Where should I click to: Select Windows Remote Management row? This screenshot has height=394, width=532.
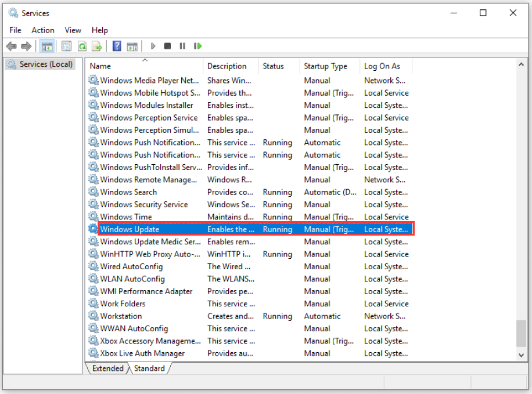pyautogui.click(x=249, y=179)
